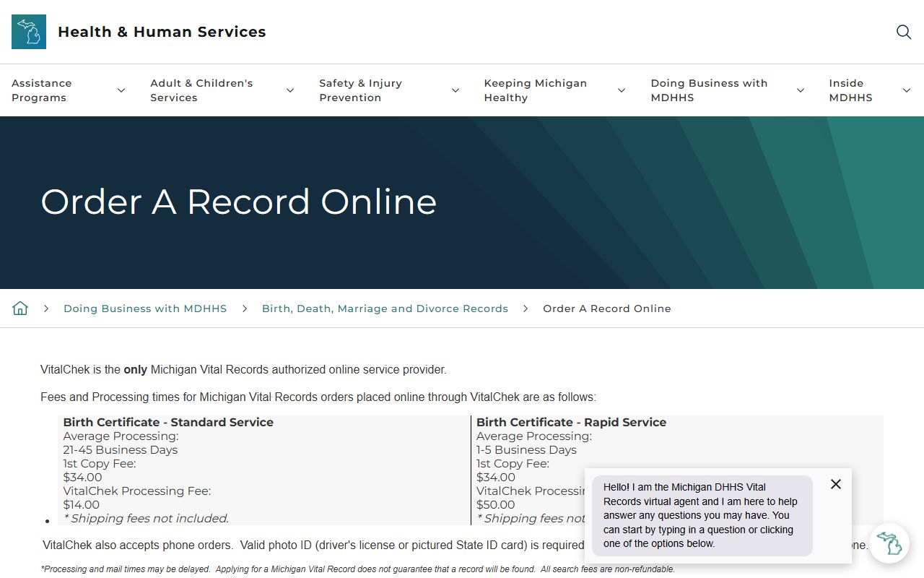Image resolution: width=924 pixels, height=578 pixels.
Task: Click the Order A Record Online heading
Action: pos(239,202)
